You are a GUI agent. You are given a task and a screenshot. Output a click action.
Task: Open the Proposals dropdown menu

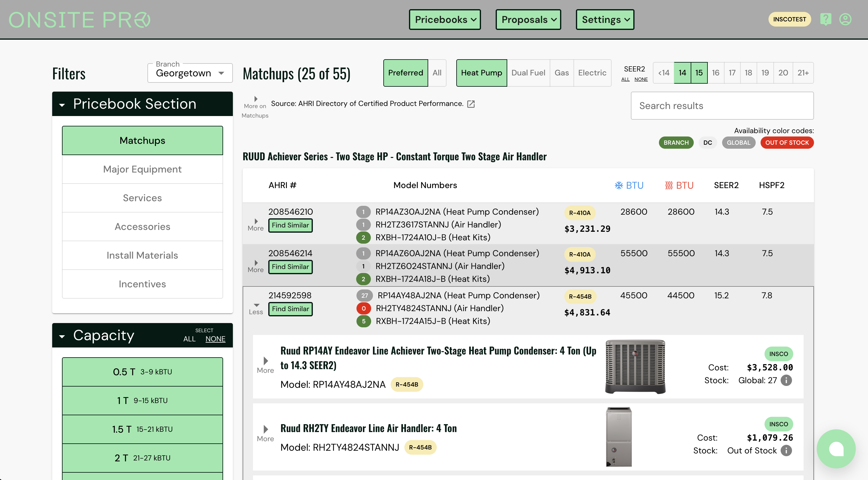(x=528, y=20)
